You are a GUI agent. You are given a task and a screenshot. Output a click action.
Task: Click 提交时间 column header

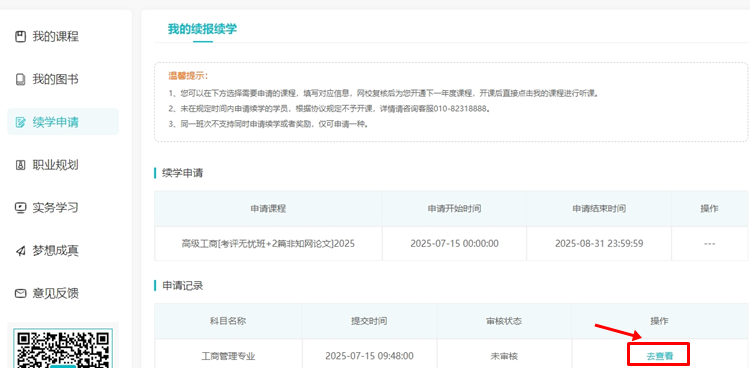click(369, 321)
